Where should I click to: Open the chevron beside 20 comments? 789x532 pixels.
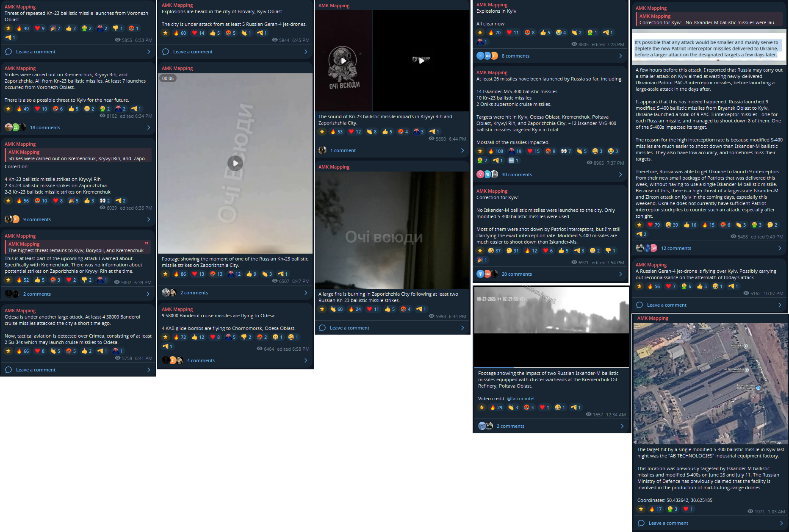click(x=620, y=274)
